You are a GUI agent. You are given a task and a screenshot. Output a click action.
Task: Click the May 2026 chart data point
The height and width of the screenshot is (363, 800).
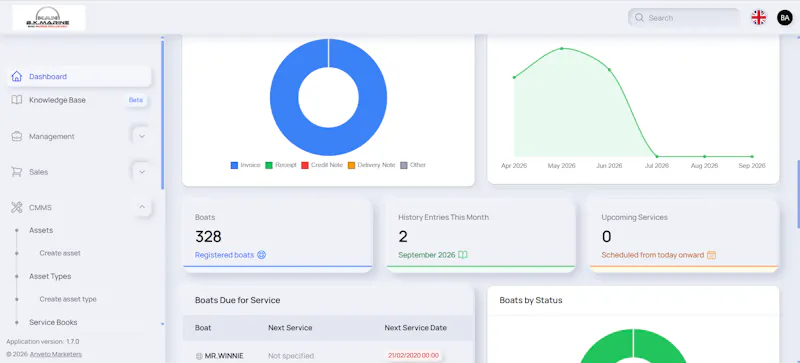(x=562, y=49)
